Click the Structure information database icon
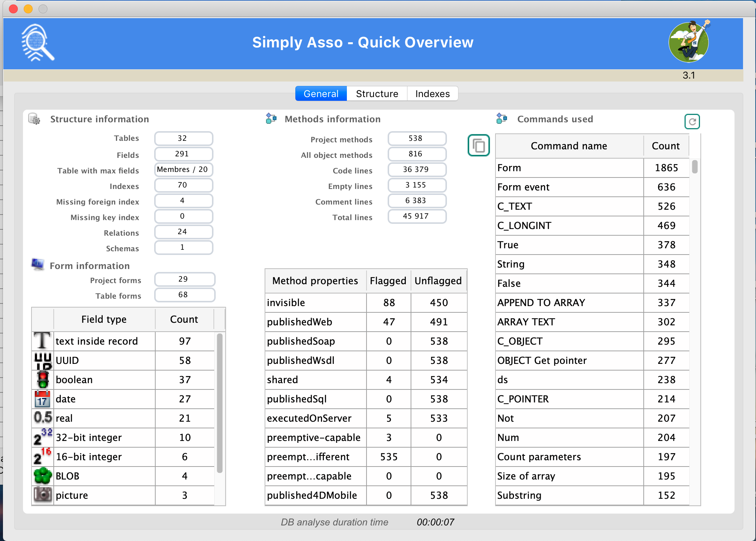The image size is (756, 541). click(x=34, y=118)
